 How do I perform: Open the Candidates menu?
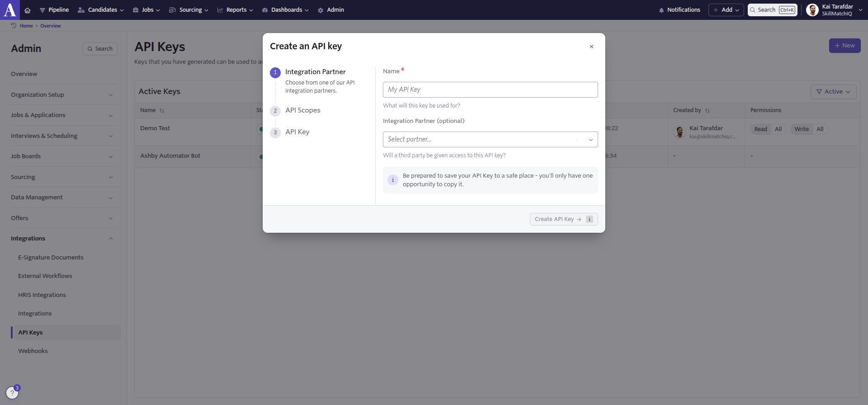[x=101, y=10]
